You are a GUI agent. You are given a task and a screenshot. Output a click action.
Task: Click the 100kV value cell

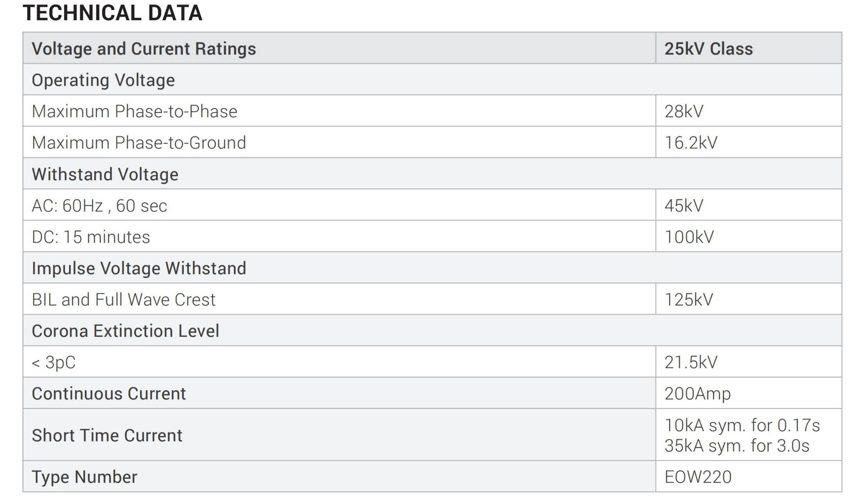(689, 237)
